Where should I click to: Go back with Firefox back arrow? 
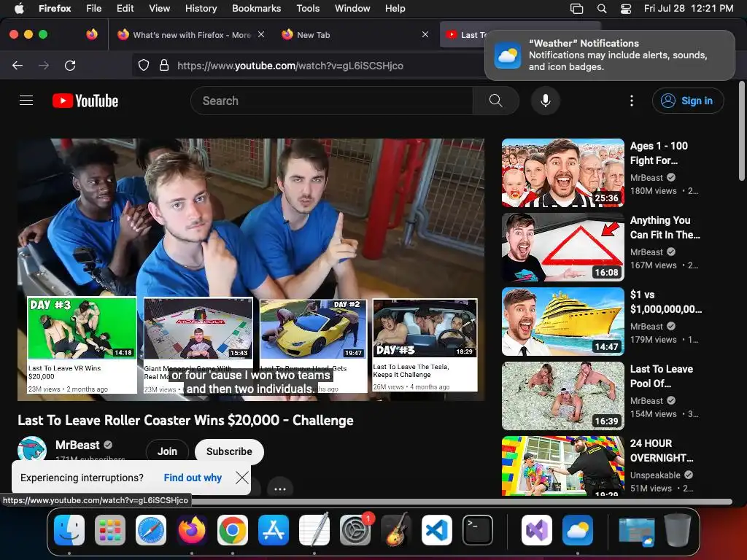(18, 65)
